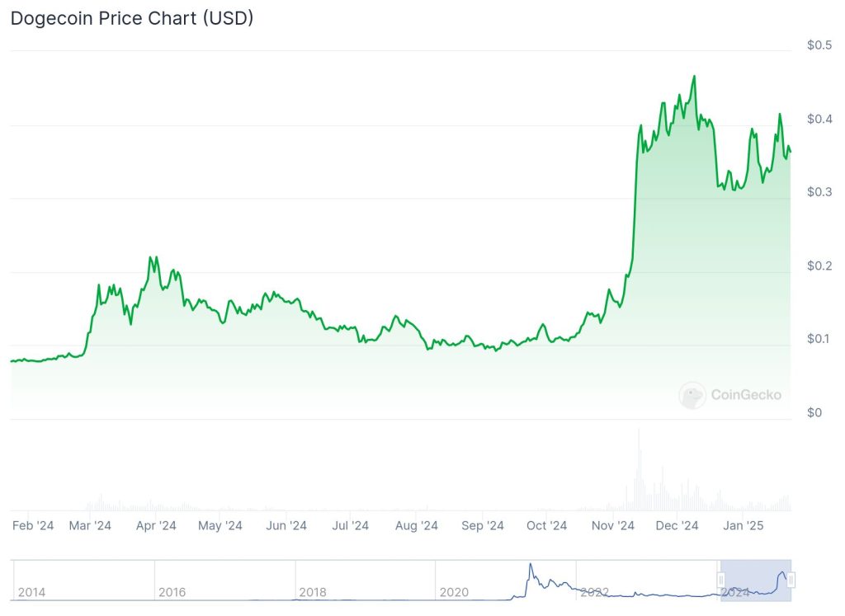The height and width of the screenshot is (616, 845).
Task: Click the 2021 price peak in navigator
Action: click(x=531, y=565)
